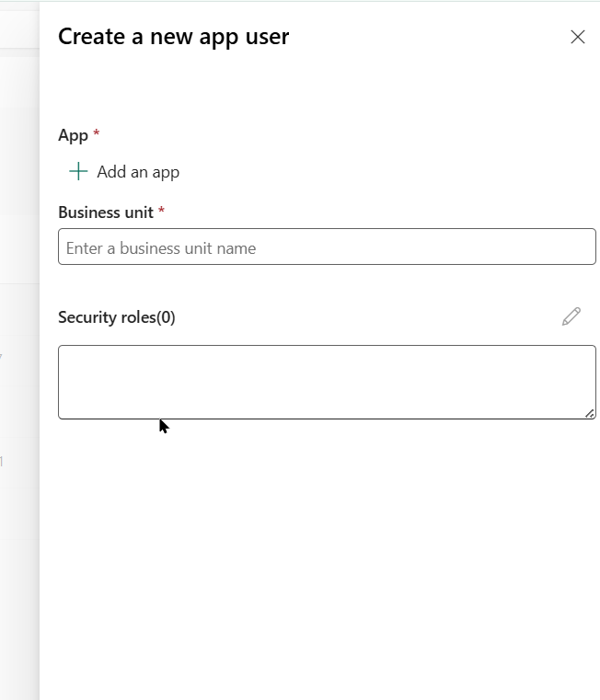The image size is (600, 700).
Task: Click the plus icon beside Add an app
Action: (79, 171)
